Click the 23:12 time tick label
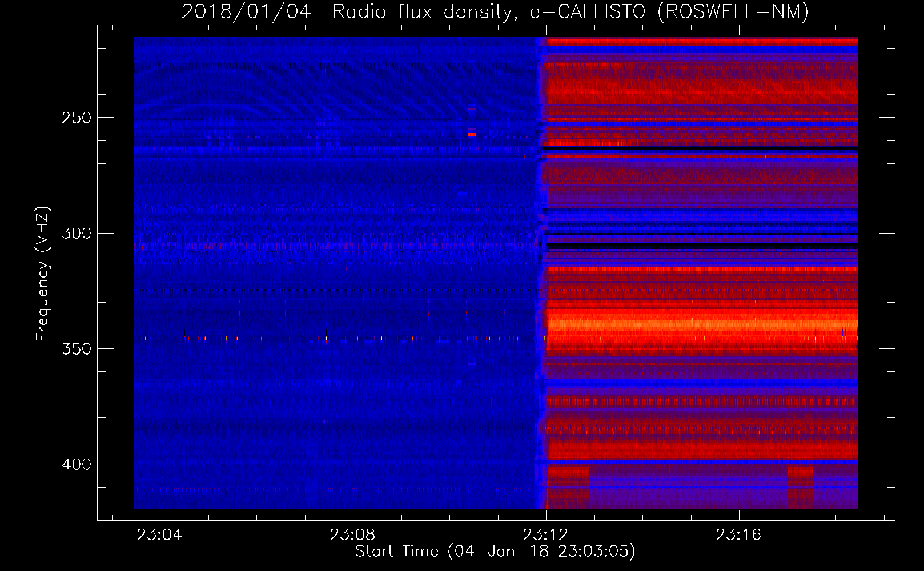Screen dimensions: 924x571 click(x=546, y=534)
